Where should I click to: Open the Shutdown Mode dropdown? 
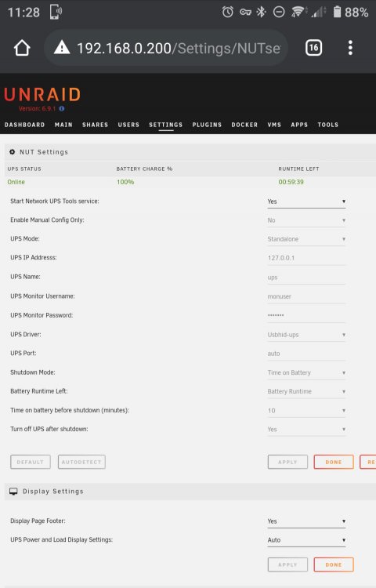306,372
